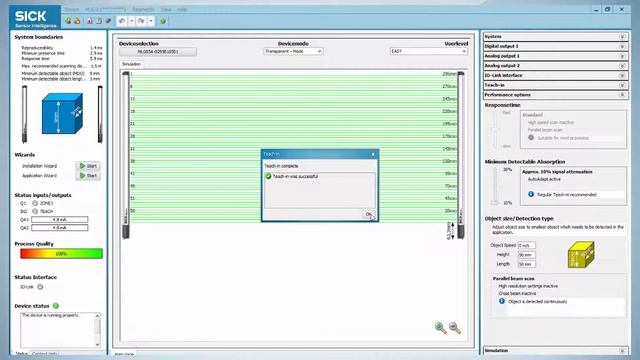
Task: Click 'The device is running properly.' text
Action: point(51,315)
